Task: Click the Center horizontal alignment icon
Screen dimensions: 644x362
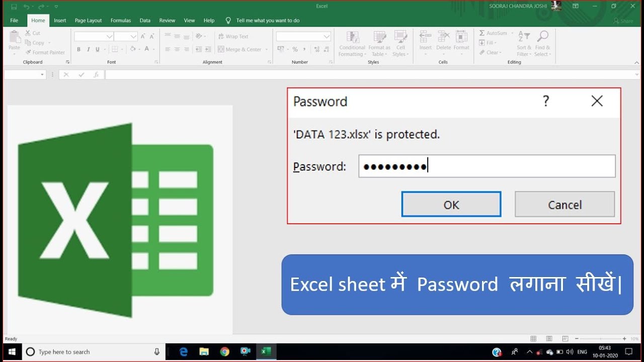Action: coord(177,49)
